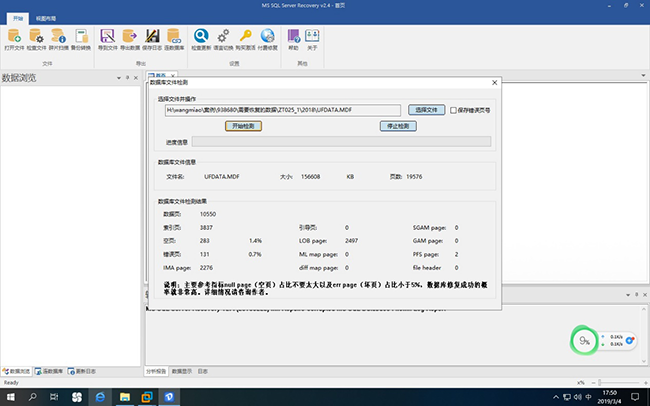Click the 停止检测 stop detection button
This screenshot has width=650, height=406.
tap(398, 126)
